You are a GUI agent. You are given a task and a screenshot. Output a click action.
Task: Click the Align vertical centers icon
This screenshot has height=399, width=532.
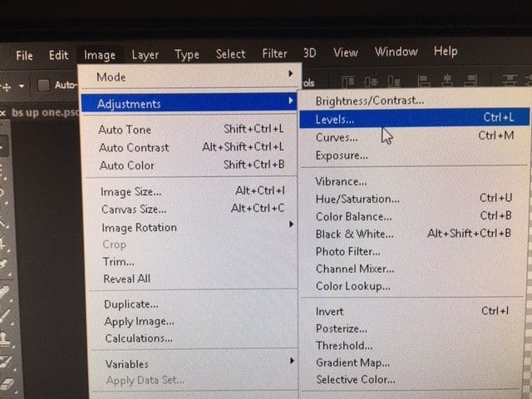[x=370, y=81]
